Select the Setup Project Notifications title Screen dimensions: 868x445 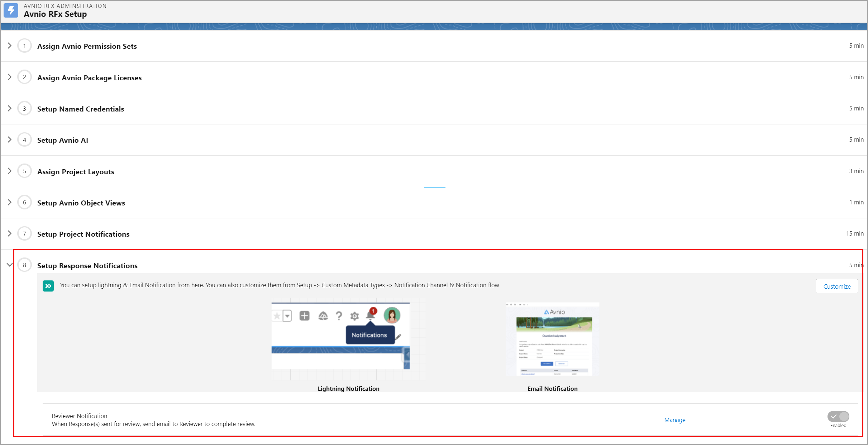tap(83, 234)
